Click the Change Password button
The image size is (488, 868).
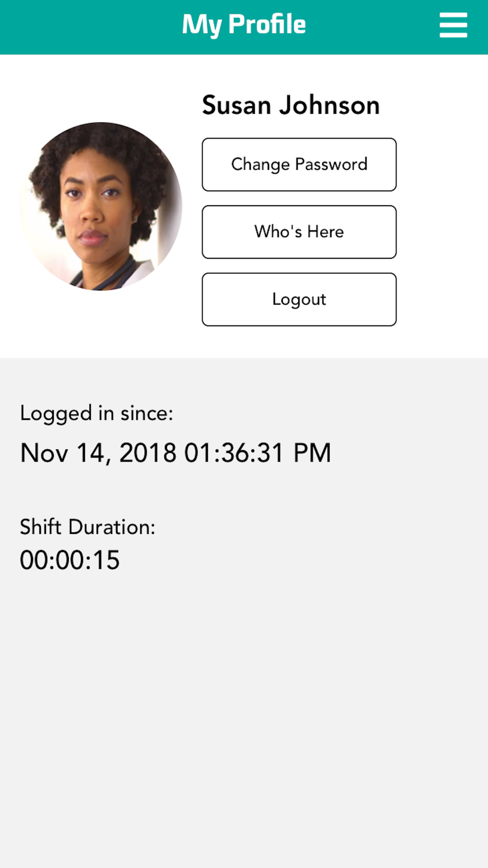point(299,165)
